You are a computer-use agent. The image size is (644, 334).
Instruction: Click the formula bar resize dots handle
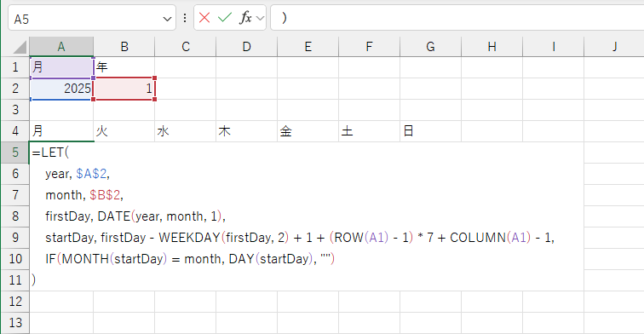pyautogui.click(x=185, y=18)
